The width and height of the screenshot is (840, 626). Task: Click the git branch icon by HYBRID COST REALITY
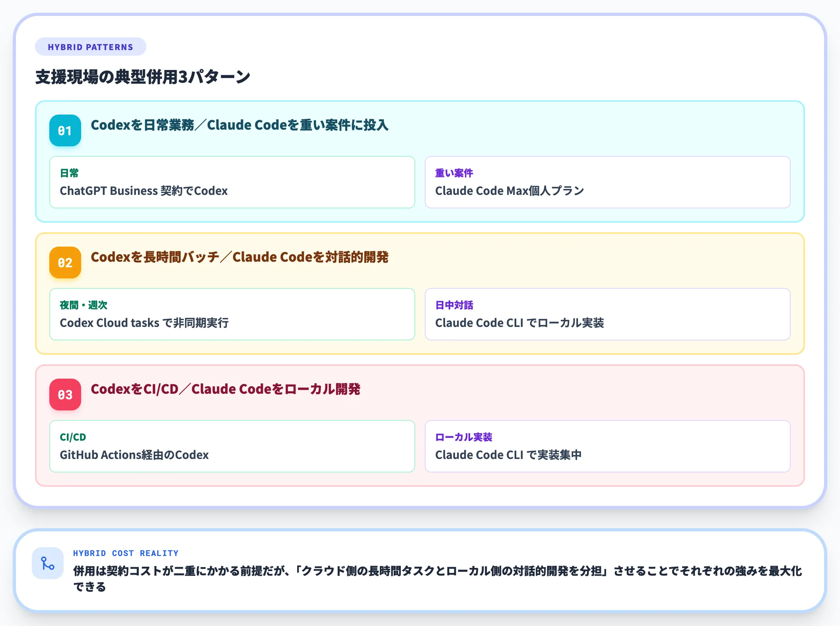point(48,563)
